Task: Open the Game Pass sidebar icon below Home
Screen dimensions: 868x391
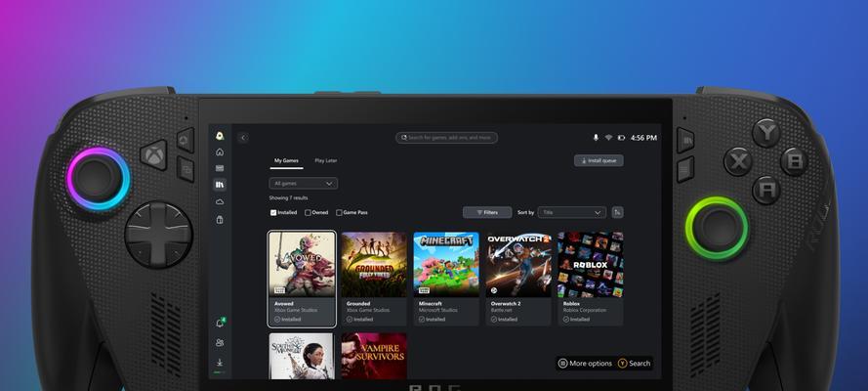Action: coord(220,168)
